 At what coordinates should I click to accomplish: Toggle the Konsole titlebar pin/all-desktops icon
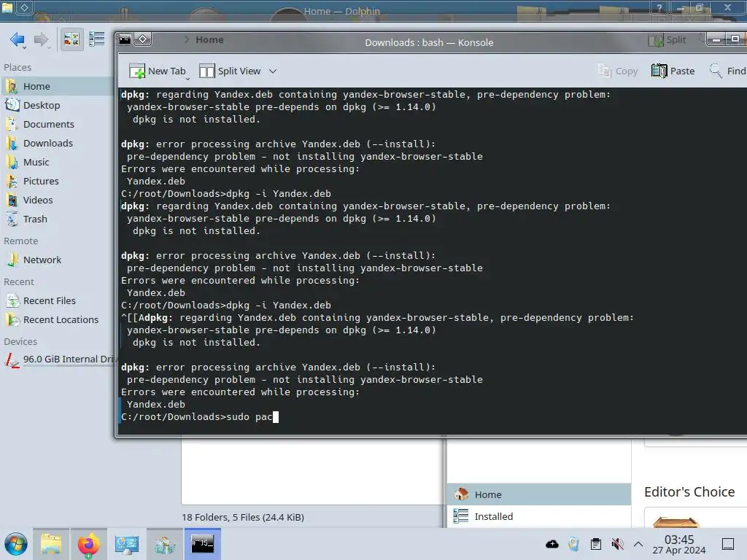[142, 39]
